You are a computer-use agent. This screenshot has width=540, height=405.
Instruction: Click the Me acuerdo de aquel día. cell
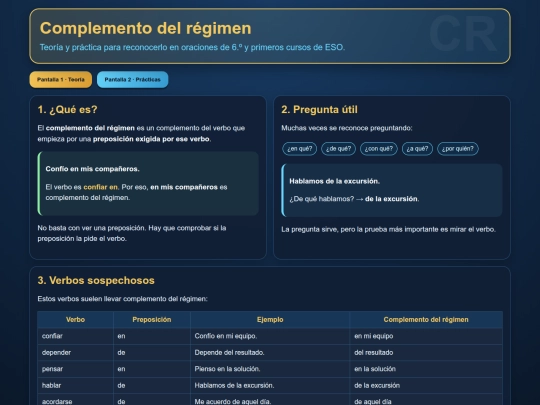pos(270,400)
